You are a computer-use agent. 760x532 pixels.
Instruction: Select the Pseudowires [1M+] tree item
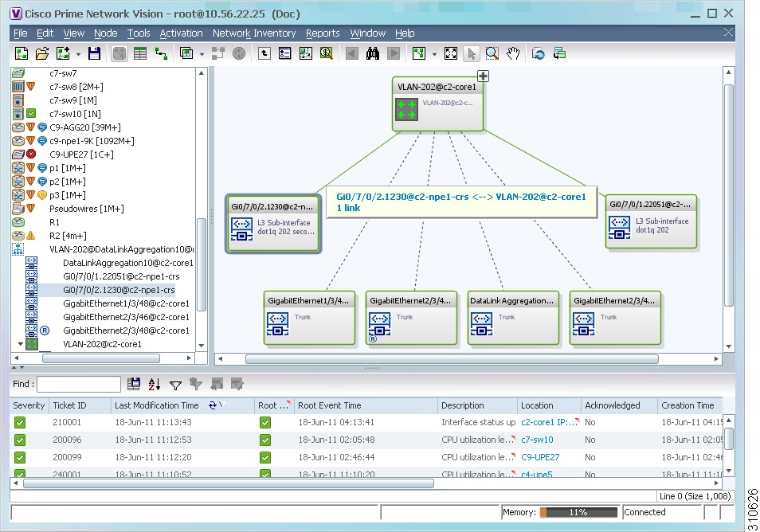tap(86, 209)
